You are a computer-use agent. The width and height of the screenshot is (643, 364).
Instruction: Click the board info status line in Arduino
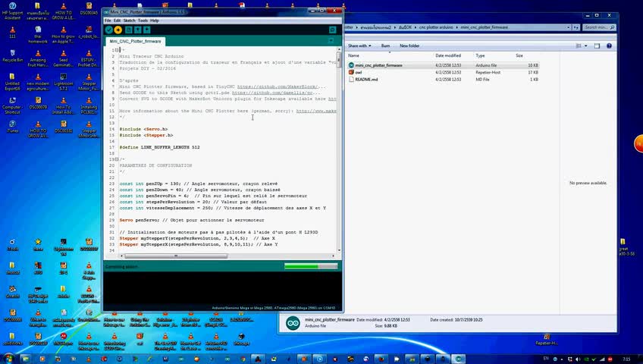(x=273, y=308)
